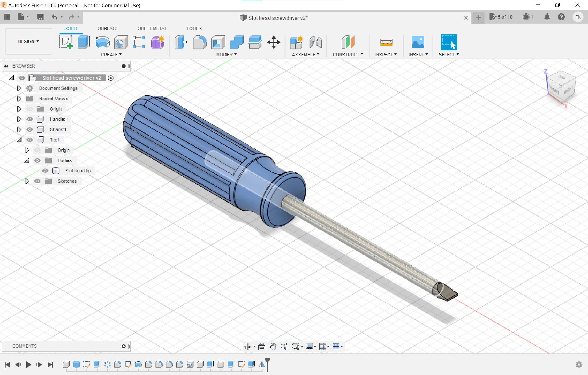Image resolution: width=588 pixels, height=375 pixels.
Task: Open the DESIGN workspace dropdown
Action: (28, 41)
